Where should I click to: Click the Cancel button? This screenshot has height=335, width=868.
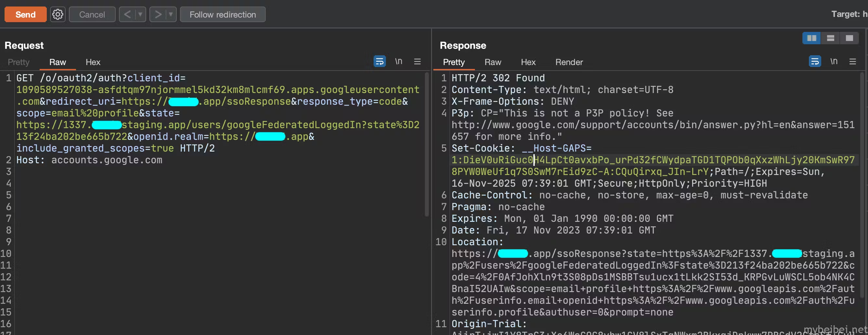(92, 15)
